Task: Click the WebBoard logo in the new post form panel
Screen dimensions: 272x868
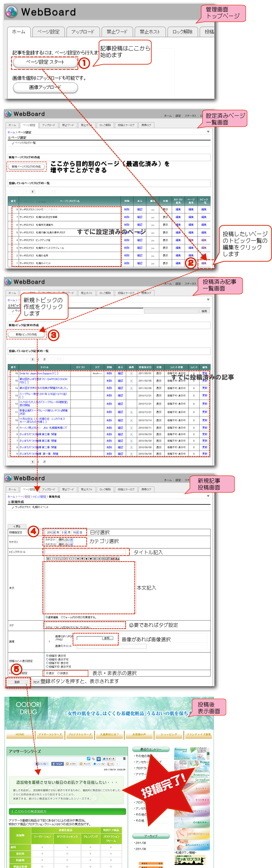Action: pos(25,478)
